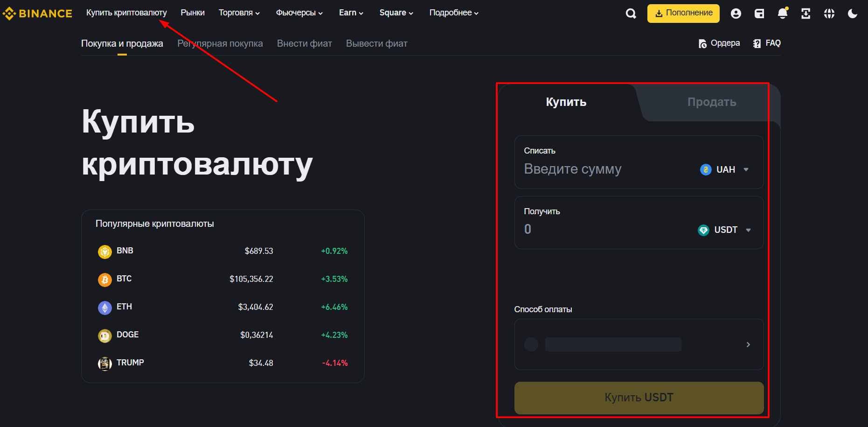Click the TRUMP coin icon
The width and height of the screenshot is (868, 427).
pos(105,364)
